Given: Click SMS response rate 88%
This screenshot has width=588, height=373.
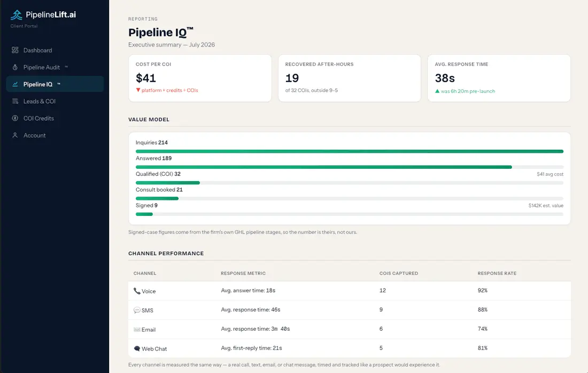Looking at the screenshot, I should pos(483,309).
